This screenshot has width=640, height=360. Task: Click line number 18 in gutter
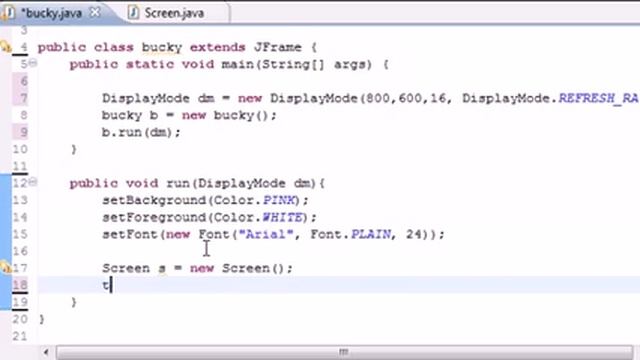tap(20, 284)
